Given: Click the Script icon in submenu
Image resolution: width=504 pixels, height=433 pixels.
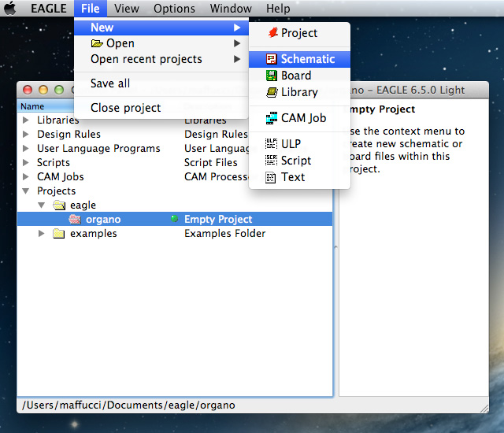Looking at the screenshot, I should tap(271, 161).
